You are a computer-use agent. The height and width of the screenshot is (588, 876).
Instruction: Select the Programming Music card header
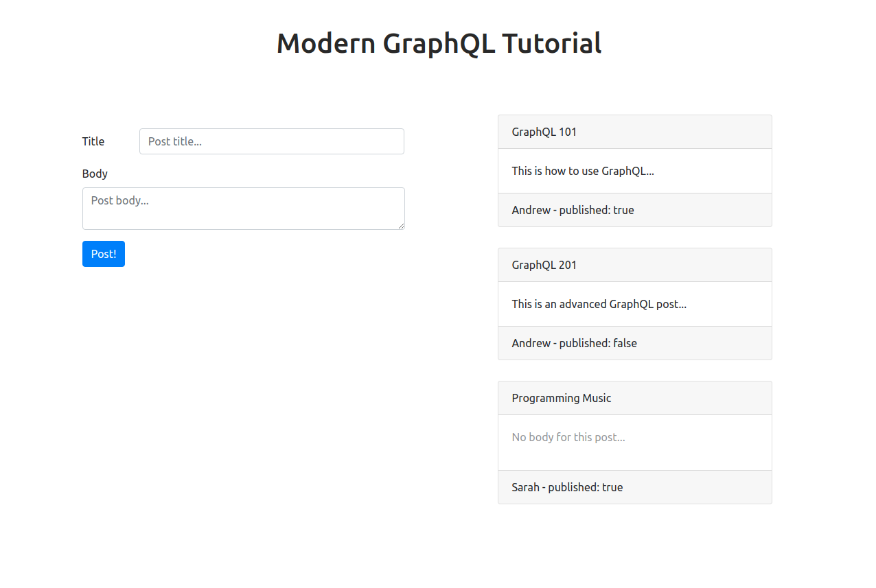(x=635, y=398)
